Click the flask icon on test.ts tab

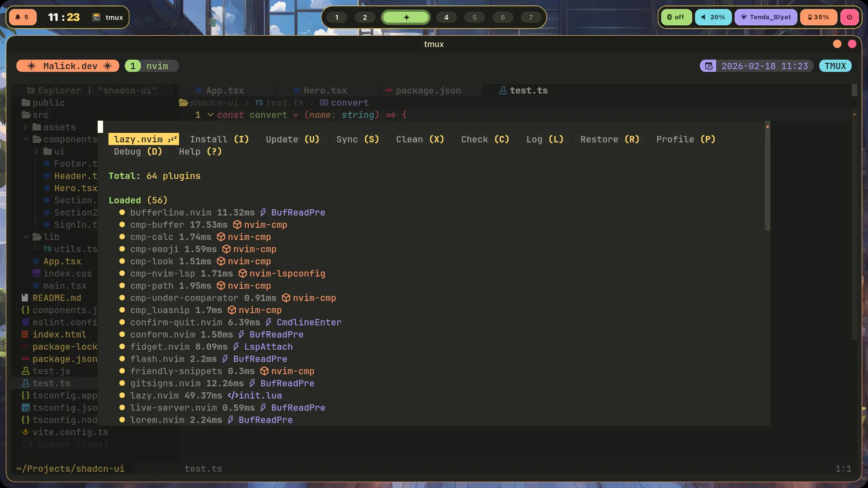pyautogui.click(x=503, y=90)
